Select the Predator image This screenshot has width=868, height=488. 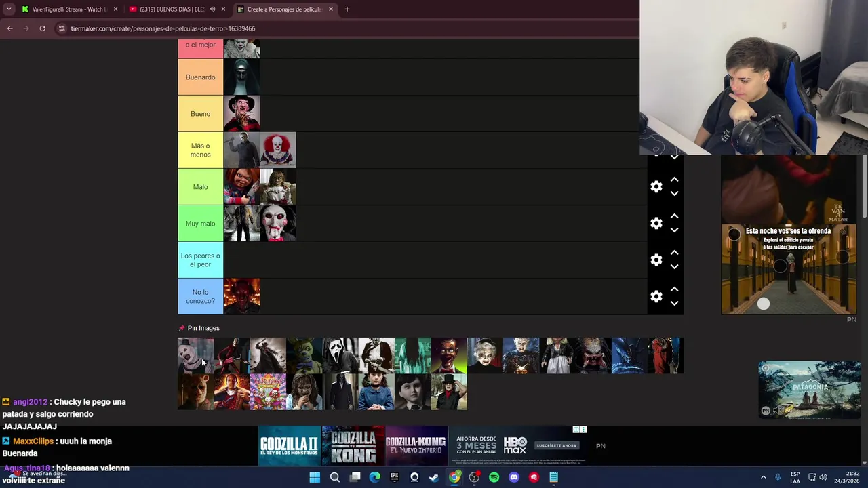pos(593,355)
